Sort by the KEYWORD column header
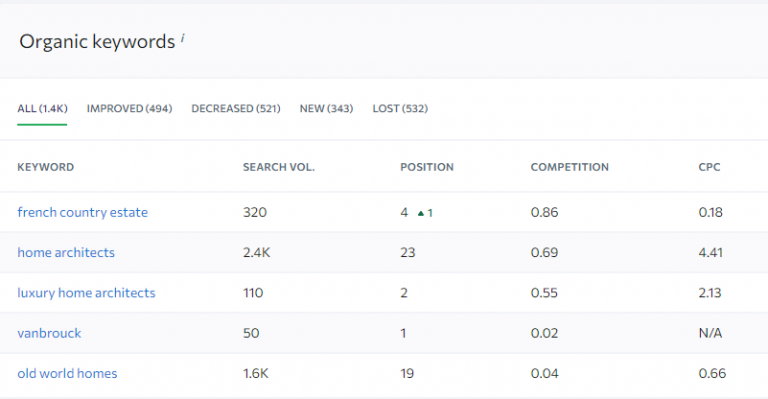Viewport: 768px width, 399px height. tap(46, 167)
